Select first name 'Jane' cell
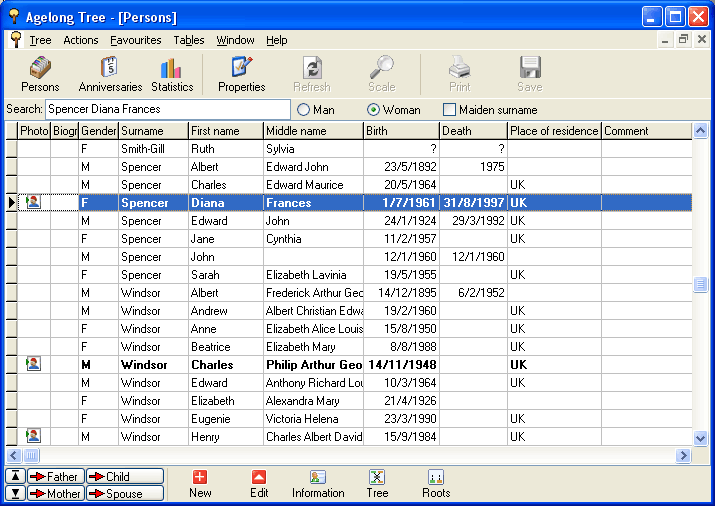715x506 pixels. pyautogui.click(x=226, y=238)
